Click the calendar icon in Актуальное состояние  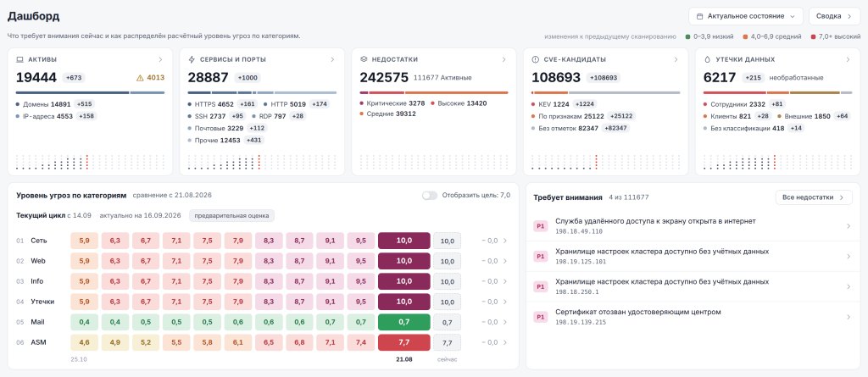coord(699,17)
